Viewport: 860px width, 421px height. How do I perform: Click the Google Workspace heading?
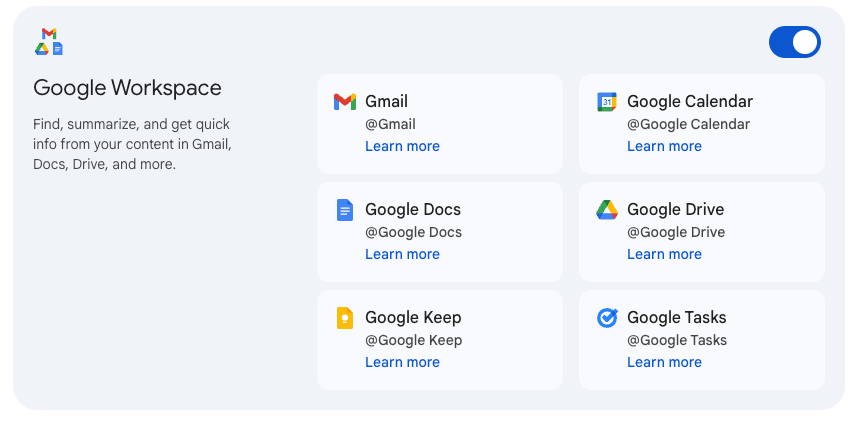click(x=127, y=88)
